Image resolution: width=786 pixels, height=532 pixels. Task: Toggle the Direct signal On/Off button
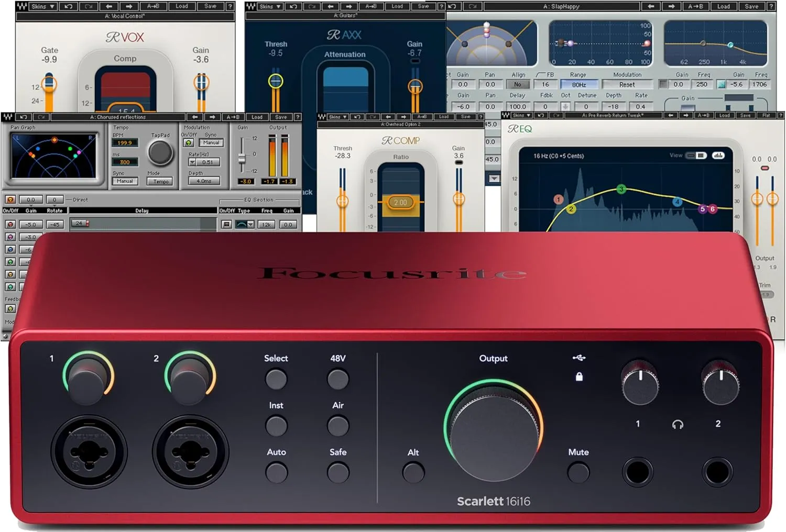(10, 199)
